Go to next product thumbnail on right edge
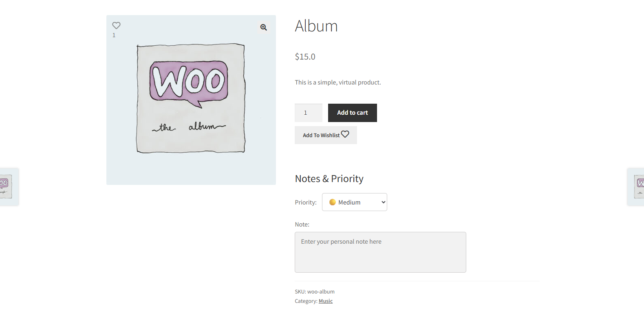The width and height of the screenshot is (644, 309). 637,187
